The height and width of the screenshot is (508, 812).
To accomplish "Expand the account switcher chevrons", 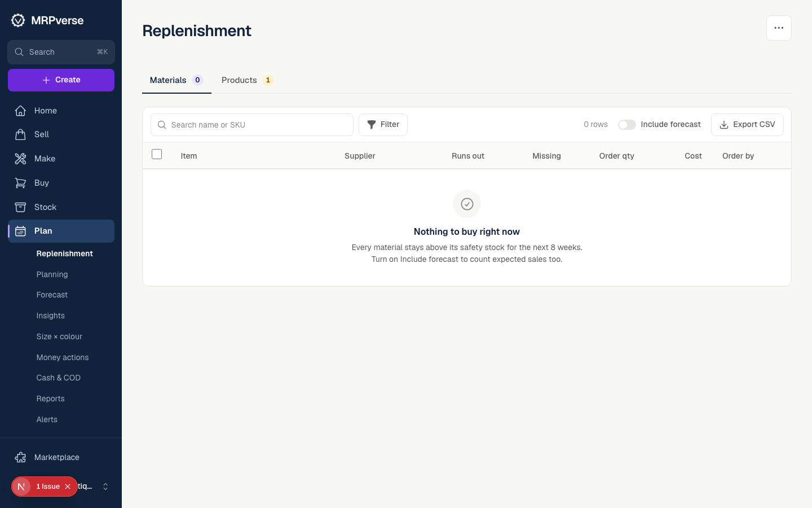I will 105,487.
